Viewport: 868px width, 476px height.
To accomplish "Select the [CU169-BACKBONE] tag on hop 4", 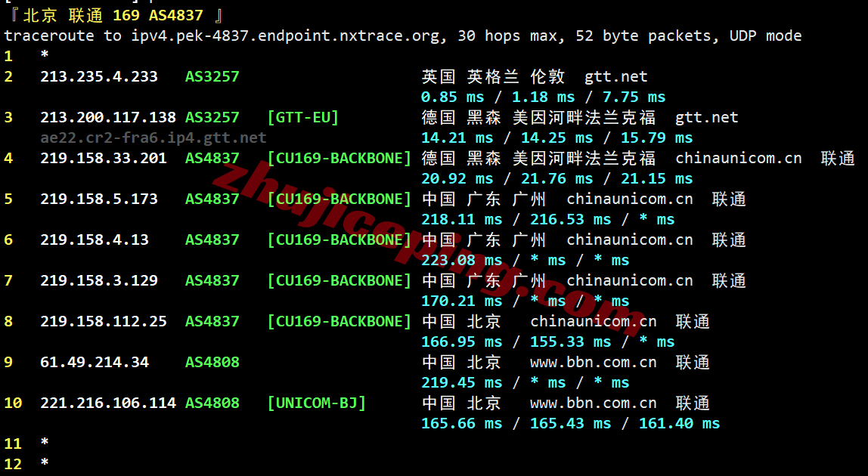I will [x=339, y=158].
